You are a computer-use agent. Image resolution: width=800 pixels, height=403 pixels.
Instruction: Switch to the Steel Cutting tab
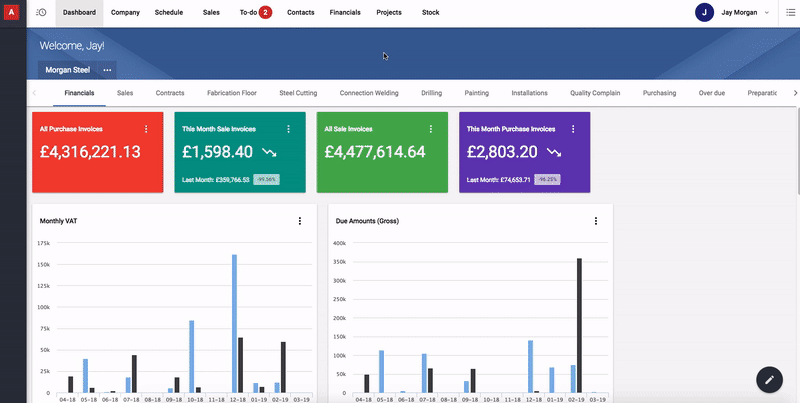(298, 93)
